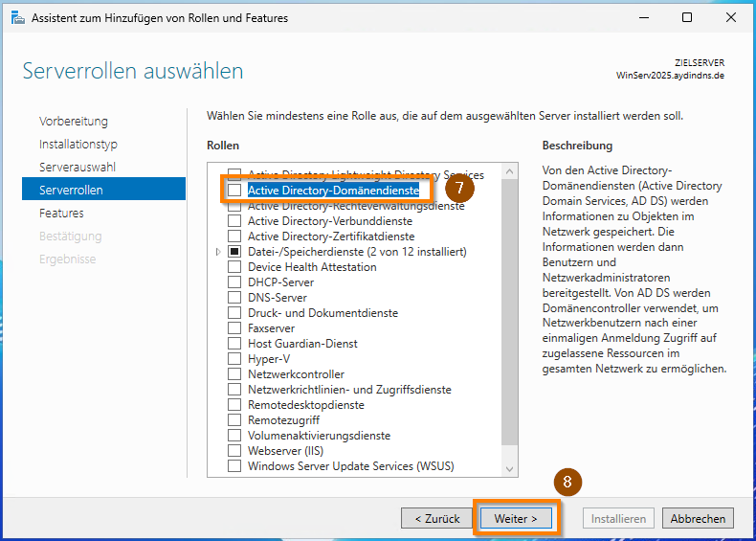Click the wizard icon in the title bar
Image resolution: width=756 pixels, height=541 pixels.
(x=18, y=18)
